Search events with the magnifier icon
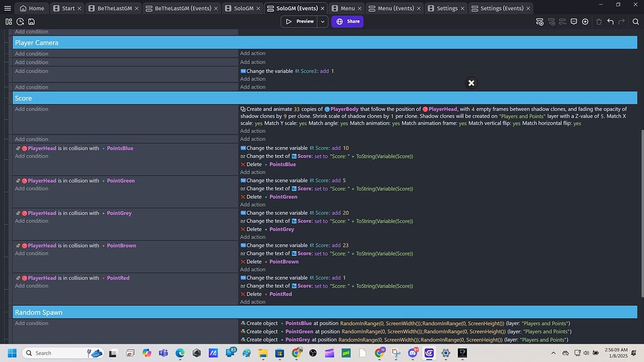The height and width of the screenshot is (362, 644). coord(635,21)
